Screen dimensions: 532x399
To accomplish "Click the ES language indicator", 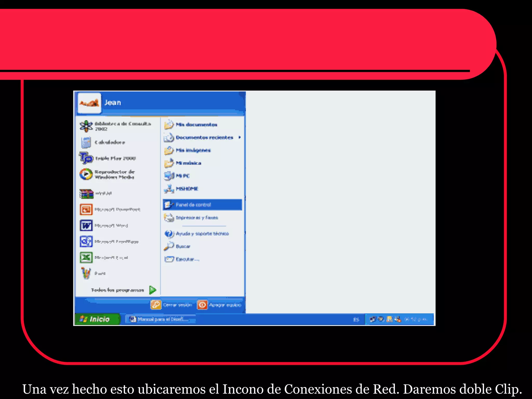I will (356, 320).
